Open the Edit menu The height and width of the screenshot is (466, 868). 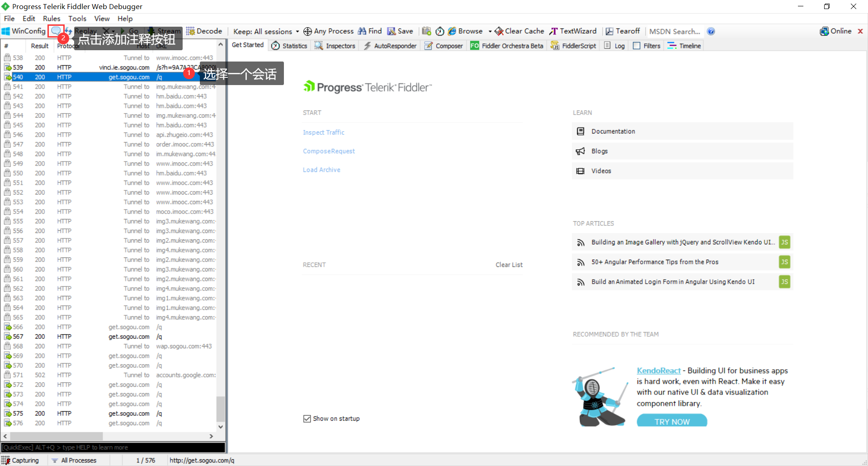(x=29, y=19)
